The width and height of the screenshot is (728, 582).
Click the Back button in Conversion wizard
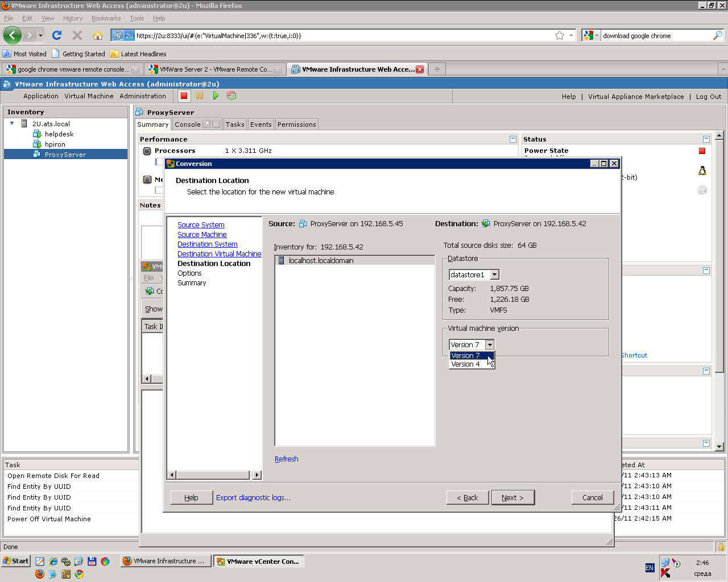(x=468, y=497)
